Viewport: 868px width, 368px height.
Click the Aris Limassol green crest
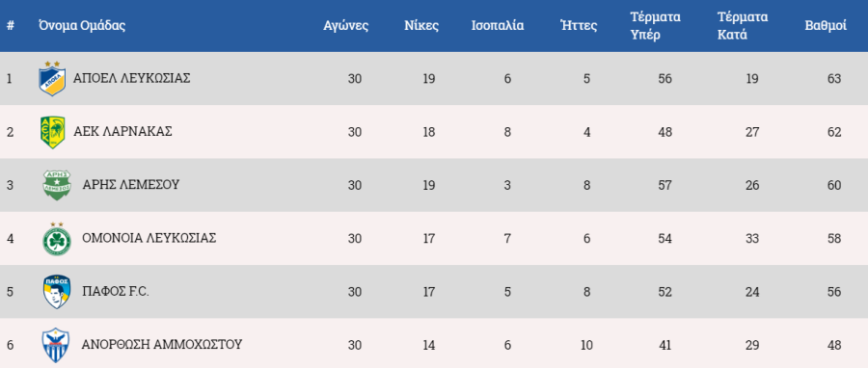click(57, 185)
